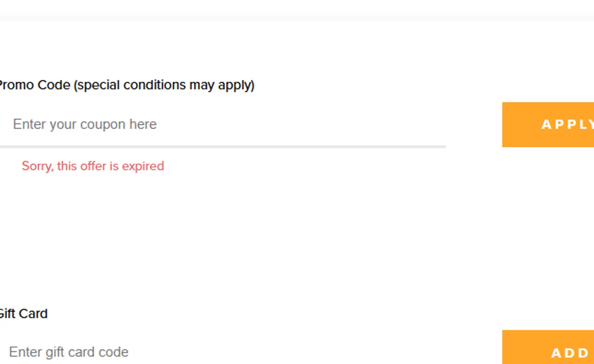
Task: Click the 'Sorry, this offer is expired' notice
Action: tap(93, 166)
